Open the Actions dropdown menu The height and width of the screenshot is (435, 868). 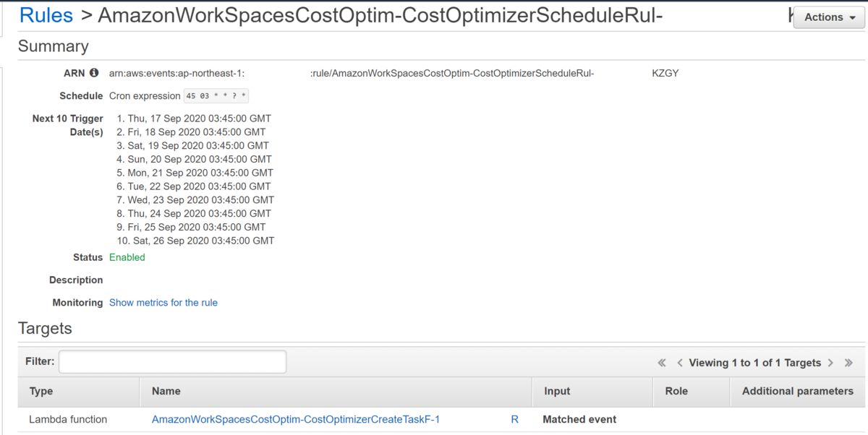pyautogui.click(x=830, y=17)
